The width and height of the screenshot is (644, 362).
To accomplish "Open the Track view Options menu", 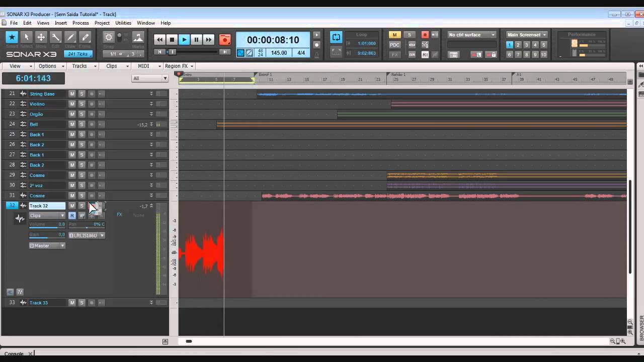I will click(x=50, y=66).
